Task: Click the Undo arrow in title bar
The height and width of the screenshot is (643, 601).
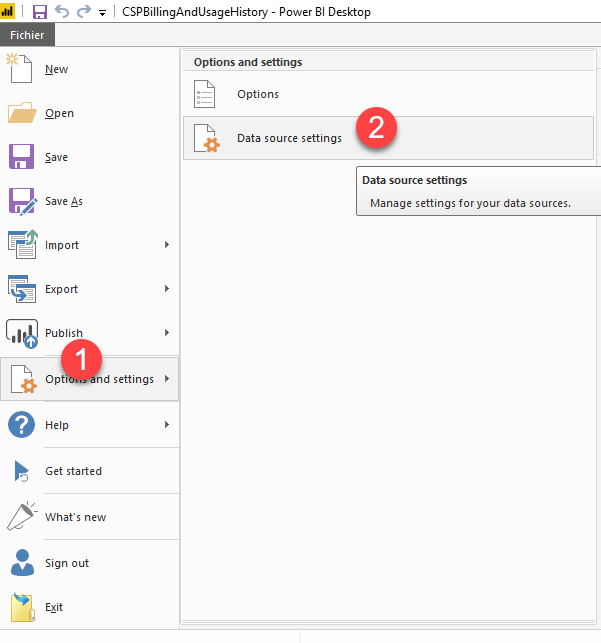Action: (62, 11)
